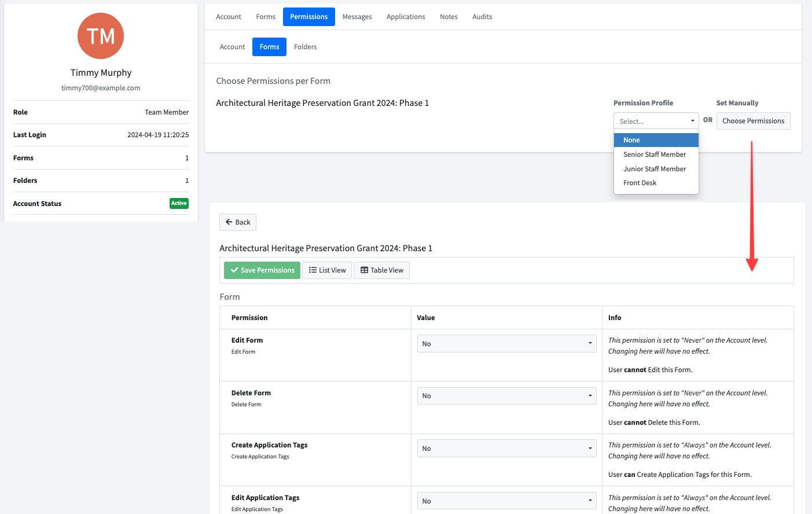
Task: Click the Active account status badge
Action: (179, 203)
